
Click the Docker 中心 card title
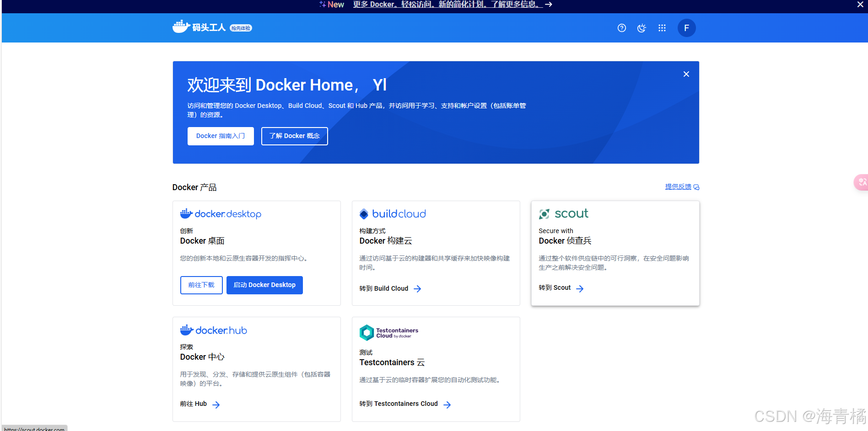point(202,357)
